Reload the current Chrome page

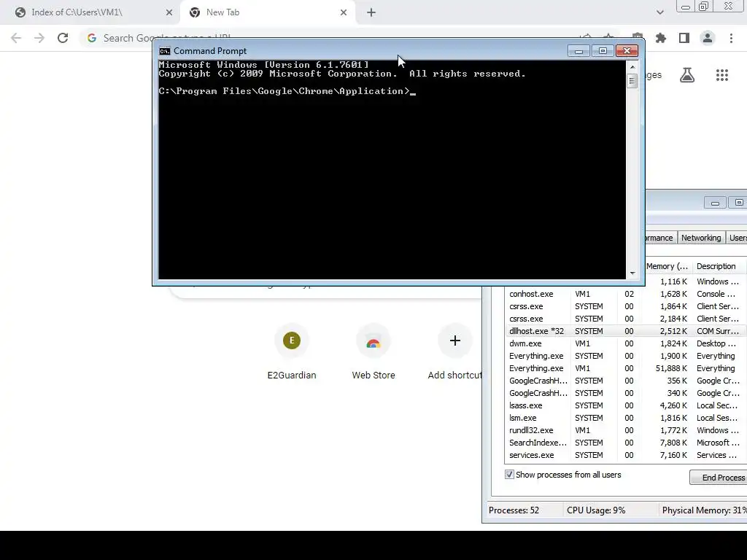tap(63, 38)
